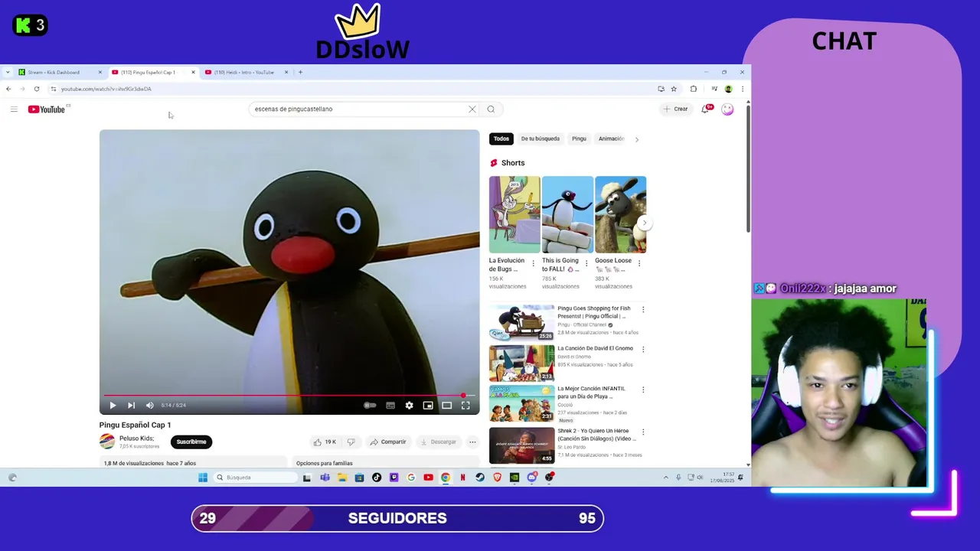Open La Evolución de Bugs short
The height and width of the screenshot is (551, 980).
pos(514,214)
